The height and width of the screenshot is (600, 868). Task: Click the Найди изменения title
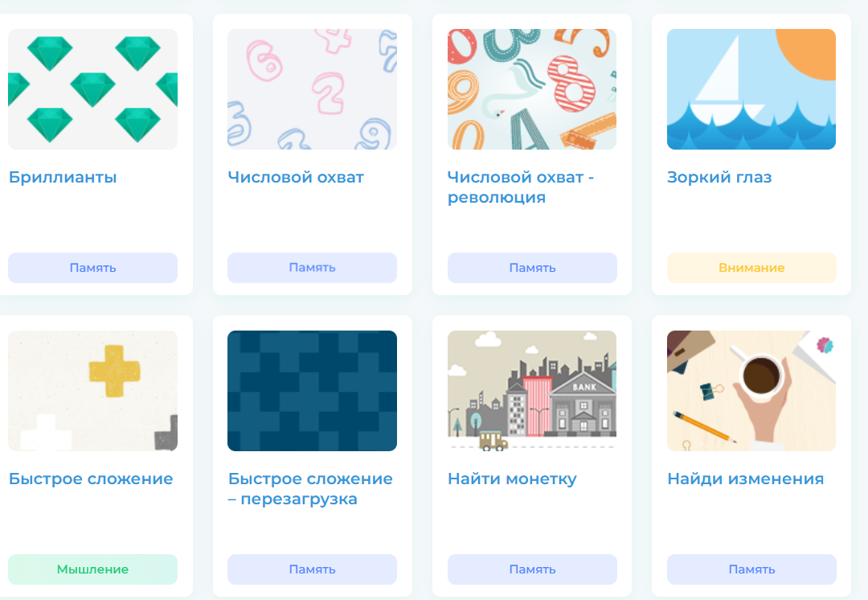click(x=745, y=479)
